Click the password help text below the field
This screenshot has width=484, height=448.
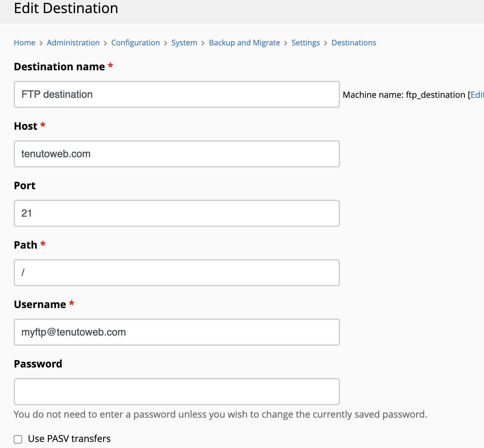pos(220,414)
